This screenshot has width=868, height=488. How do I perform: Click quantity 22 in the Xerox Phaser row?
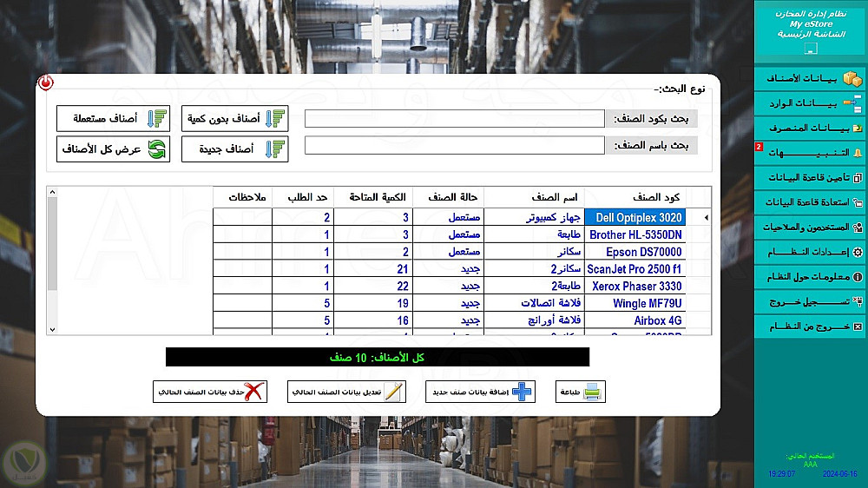[x=373, y=287]
